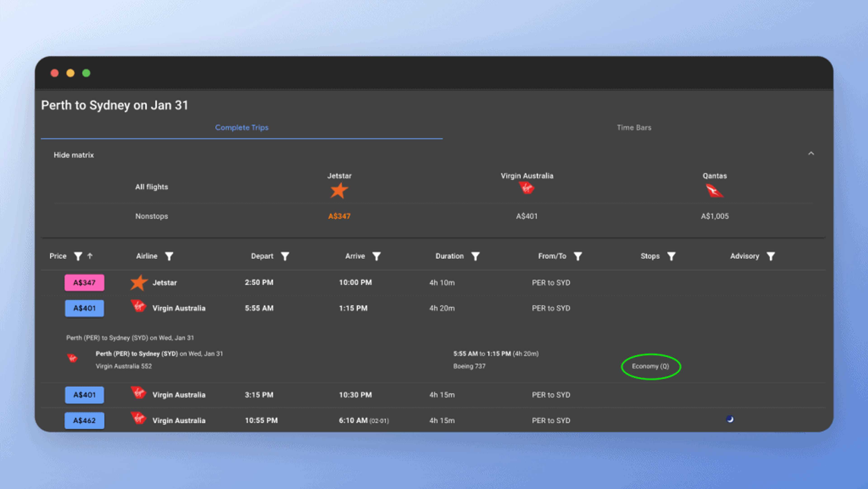Click the Hide matrix label

coord(74,155)
